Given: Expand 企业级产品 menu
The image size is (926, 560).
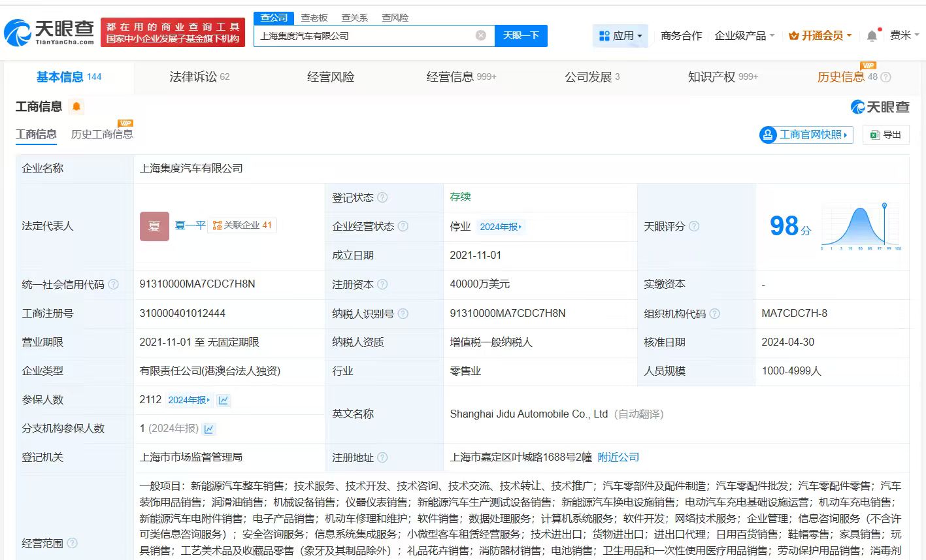Looking at the screenshot, I should coord(744,35).
